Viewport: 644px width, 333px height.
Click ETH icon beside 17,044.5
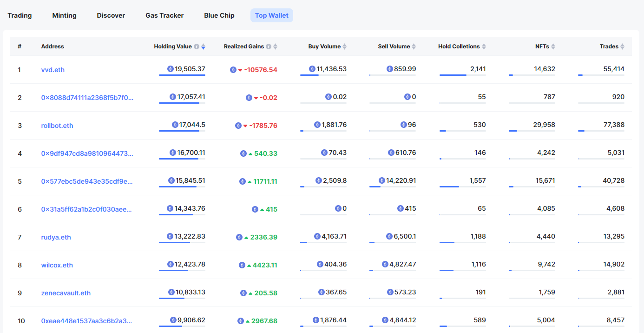click(x=175, y=125)
